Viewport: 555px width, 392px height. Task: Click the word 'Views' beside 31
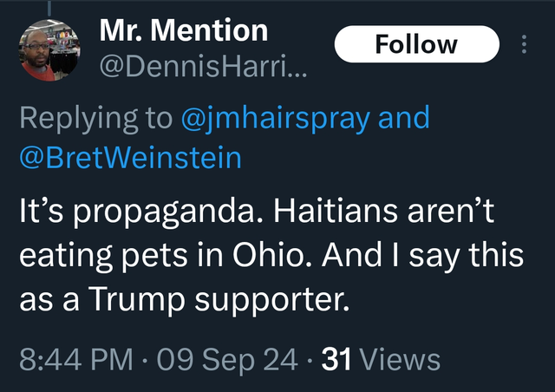(x=399, y=358)
